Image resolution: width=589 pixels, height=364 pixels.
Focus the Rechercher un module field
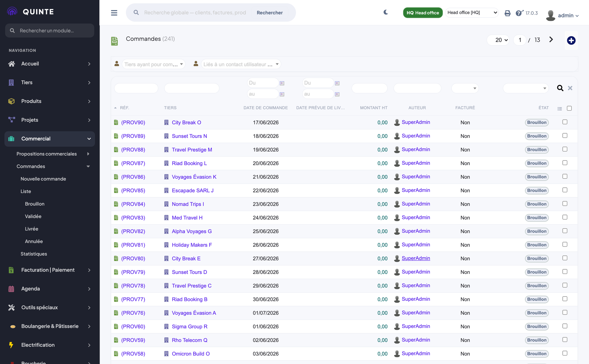point(50,31)
